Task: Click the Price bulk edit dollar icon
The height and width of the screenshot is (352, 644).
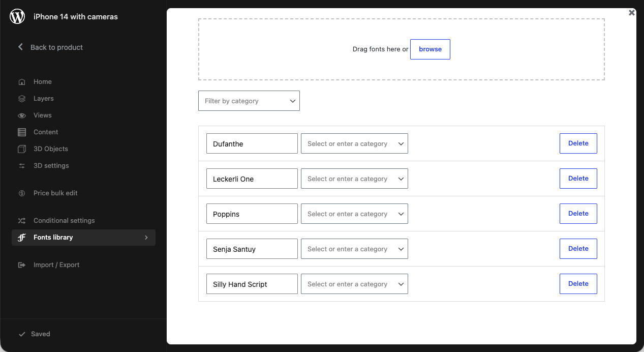Action: pos(22,193)
